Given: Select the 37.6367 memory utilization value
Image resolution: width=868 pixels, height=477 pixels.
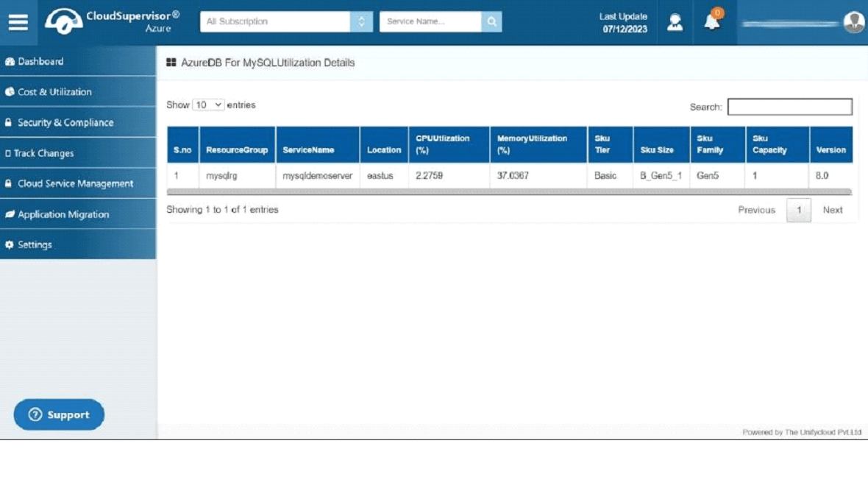Looking at the screenshot, I should click(x=513, y=176).
